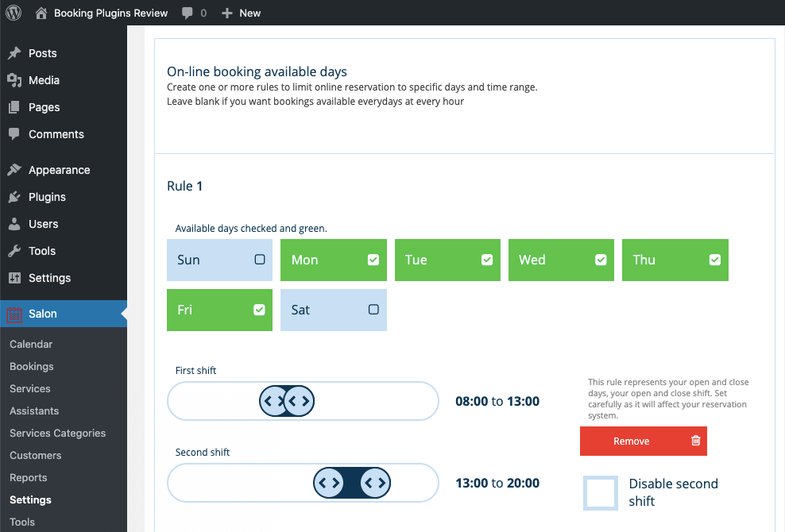
Task: Open Reports submenu under Salon
Action: click(29, 477)
